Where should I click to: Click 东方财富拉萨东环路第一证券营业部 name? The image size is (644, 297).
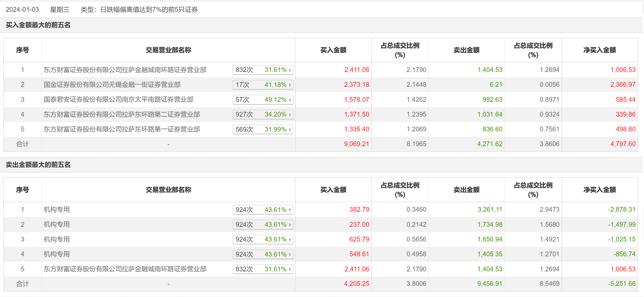coord(122,129)
